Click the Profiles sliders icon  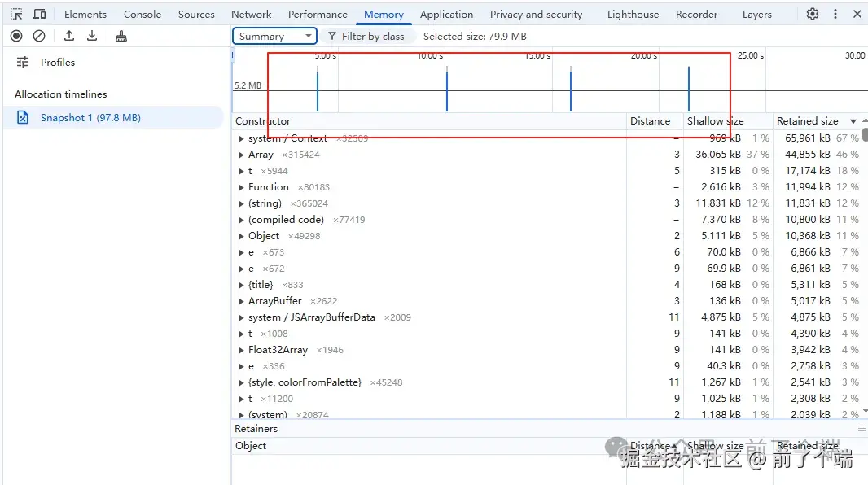pos(23,62)
